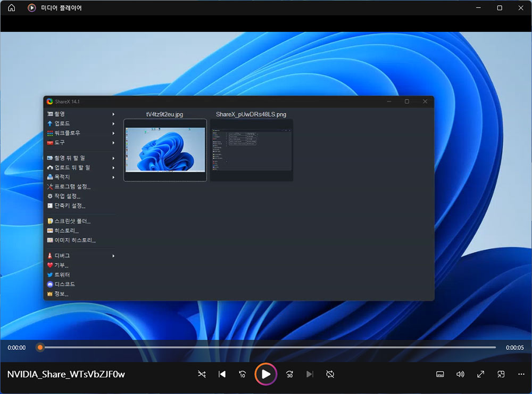Click the Media Player home icon
The height and width of the screenshot is (394, 532).
tap(12, 8)
